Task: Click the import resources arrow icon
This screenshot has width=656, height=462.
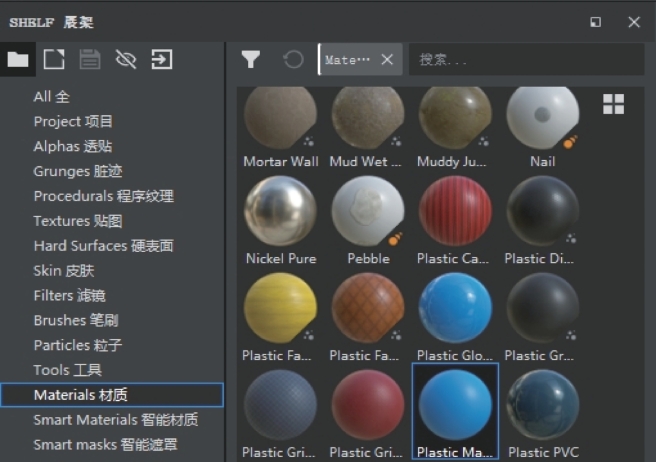Action: (162, 59)
